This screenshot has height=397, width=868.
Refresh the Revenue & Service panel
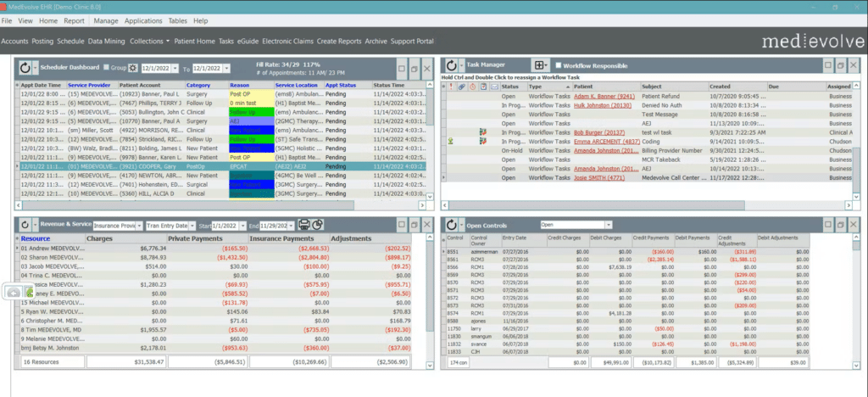click(x=25, y=225)
